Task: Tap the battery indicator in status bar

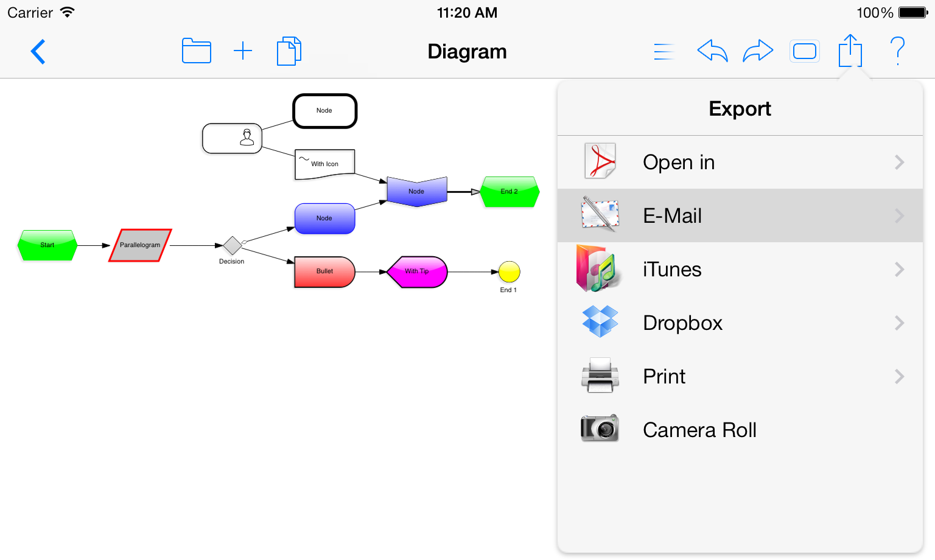Action: (x=913, y=12)
